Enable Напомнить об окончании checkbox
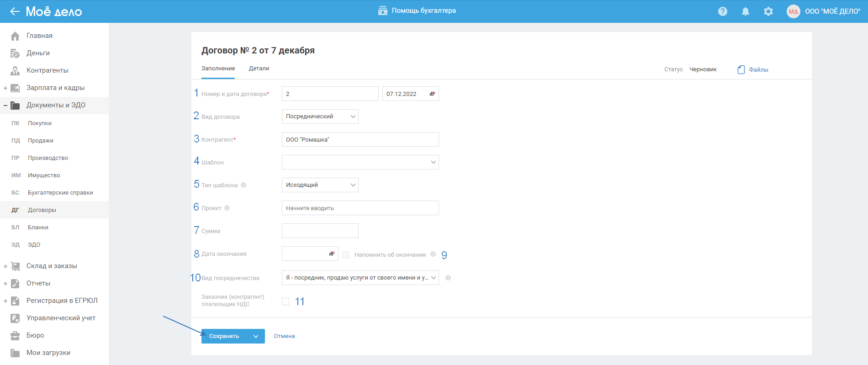The image size is (868, 365). click(x=346, y=255)
